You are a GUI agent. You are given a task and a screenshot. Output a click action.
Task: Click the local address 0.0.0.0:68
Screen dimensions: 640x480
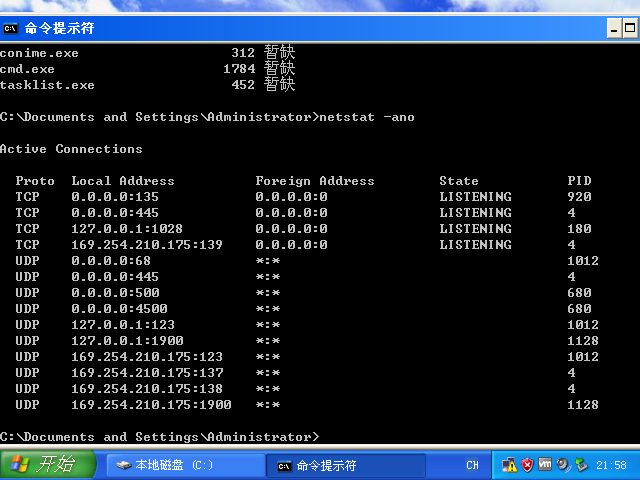pyautogui.click(x=111, y=260)
